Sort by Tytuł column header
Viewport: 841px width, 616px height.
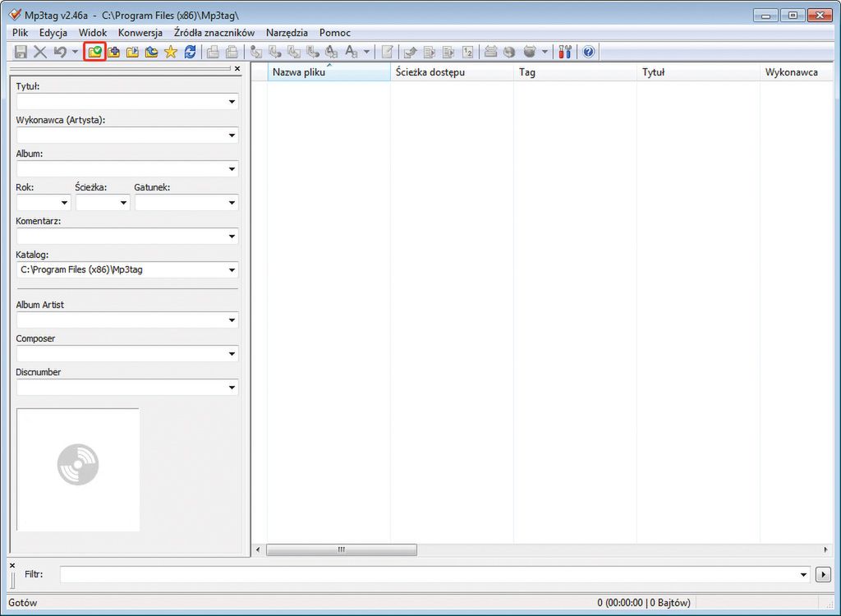698,72
